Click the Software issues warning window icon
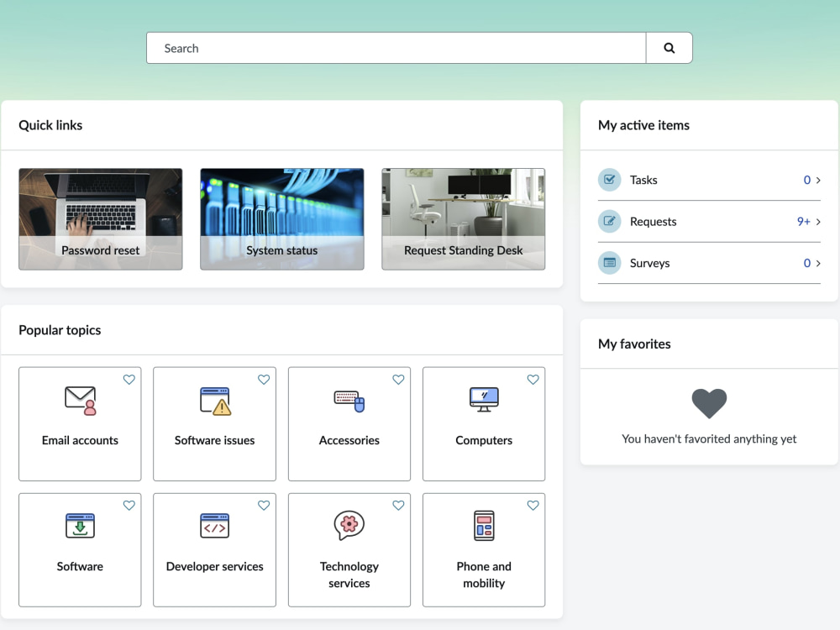Image resolution: width=840 pixels, height=630 pixels. pyautogui.click(x=215, y=401)
